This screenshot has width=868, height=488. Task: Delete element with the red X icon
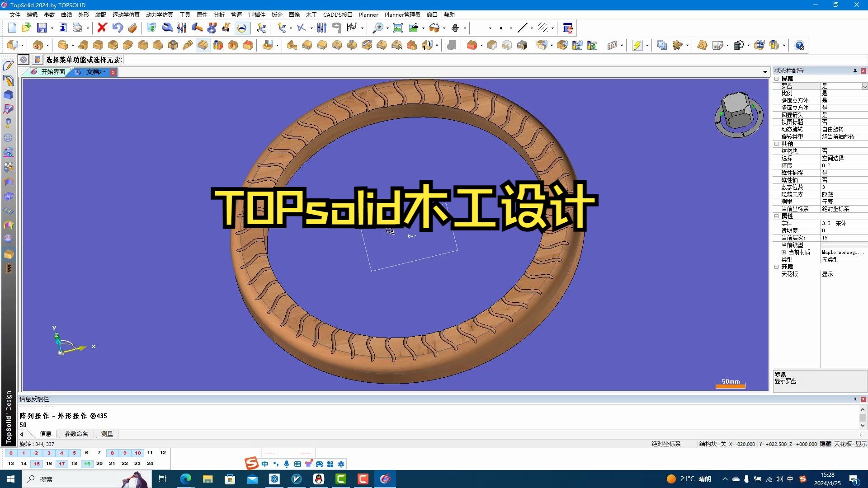pos(102,28)
